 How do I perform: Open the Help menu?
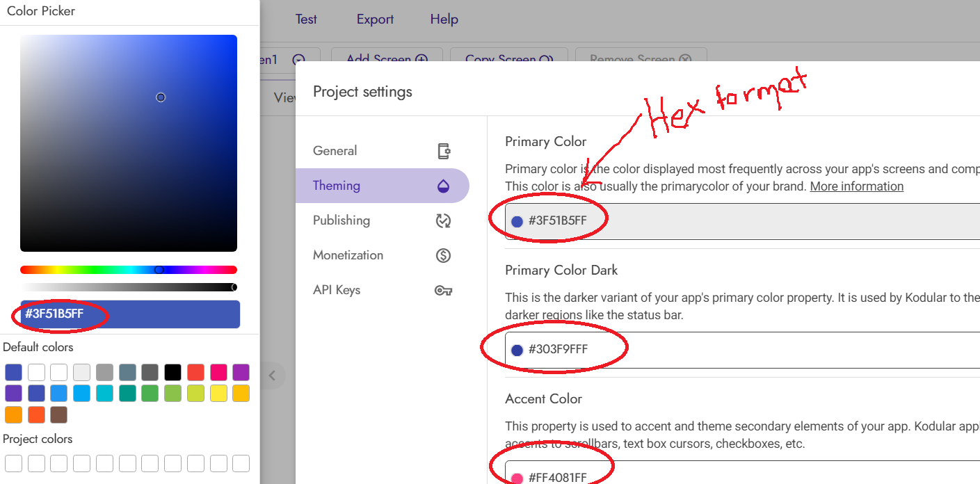[444, 19]
